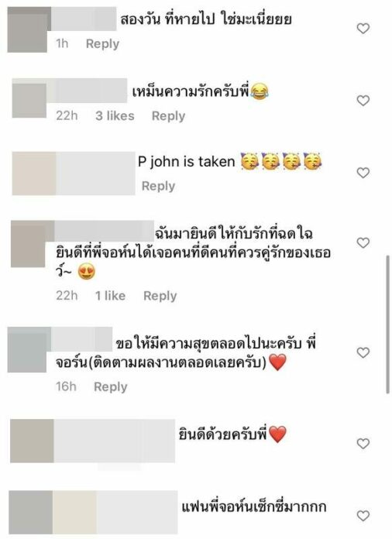Like the 'สองวัน ที่หายไป' comment with heart
Image resolution: width=392 pixels, height=539 pixels.
point(363,29)
